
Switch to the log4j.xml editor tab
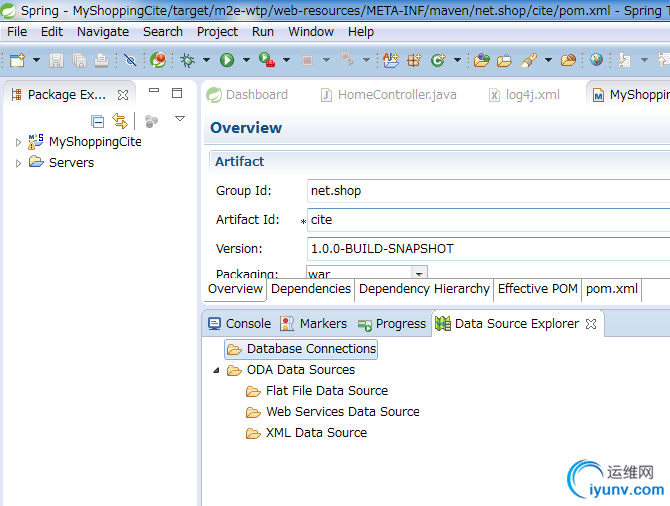(524, 94)
